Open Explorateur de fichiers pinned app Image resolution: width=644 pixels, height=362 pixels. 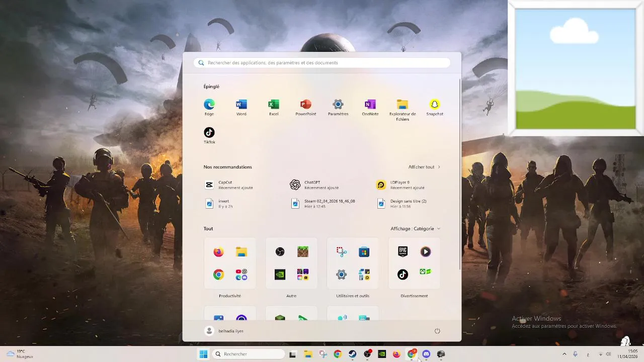(x=403, y=110)
